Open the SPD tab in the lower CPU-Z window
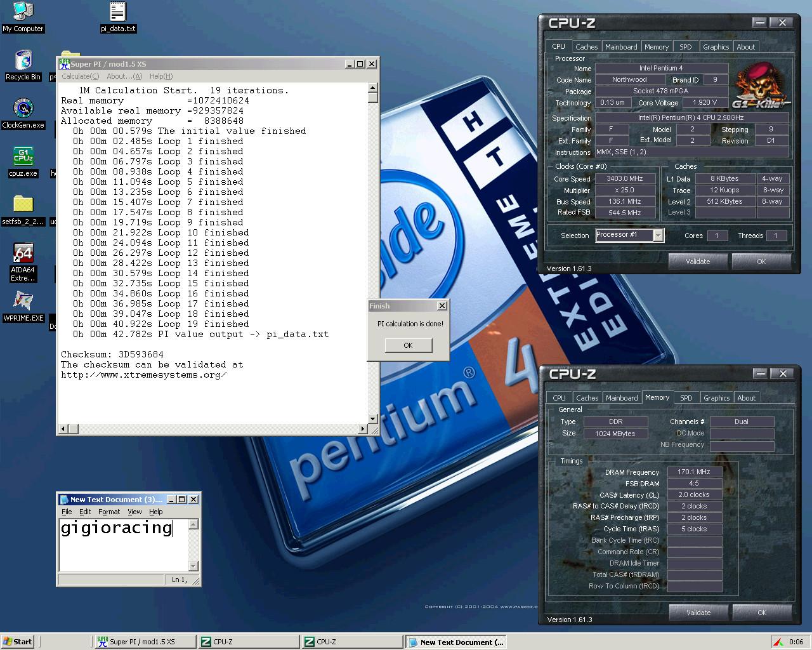The width and height of the screenshot is (812, 650). (686, 398)
